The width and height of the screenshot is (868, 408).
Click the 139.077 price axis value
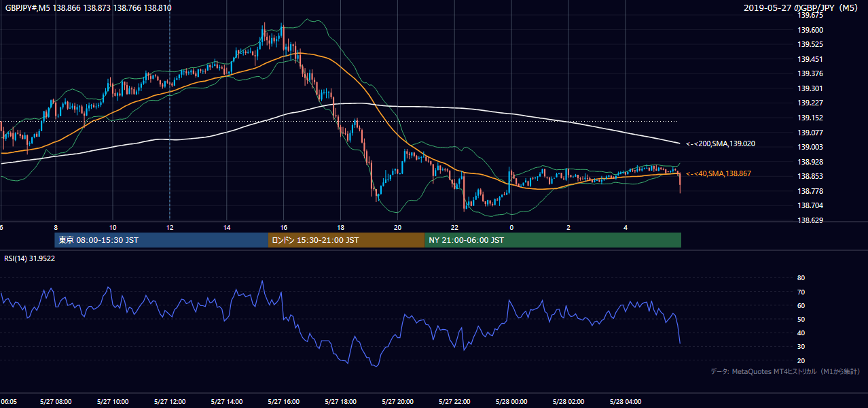pos(810,133)
